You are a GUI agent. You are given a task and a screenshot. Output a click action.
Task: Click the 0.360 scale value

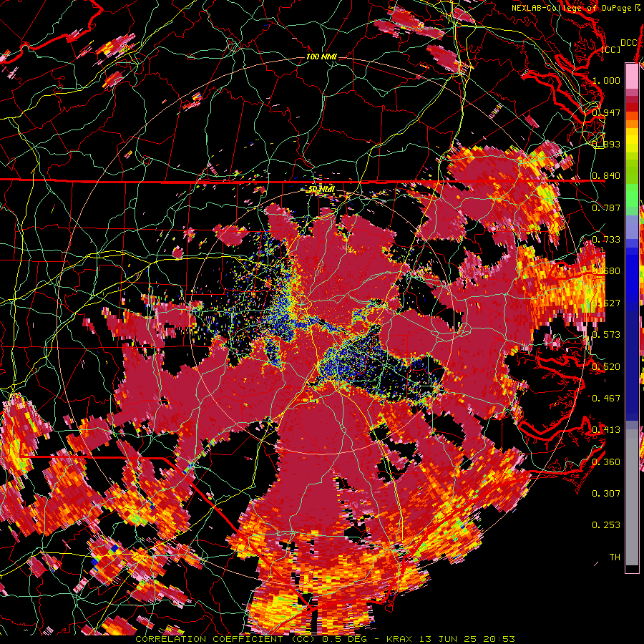pos(606,462)
